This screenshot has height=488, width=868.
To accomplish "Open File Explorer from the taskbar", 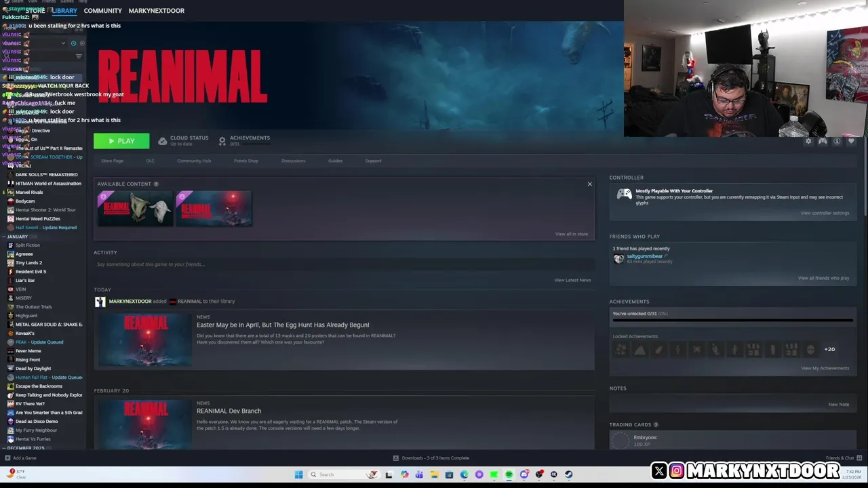I will (434, 474).
